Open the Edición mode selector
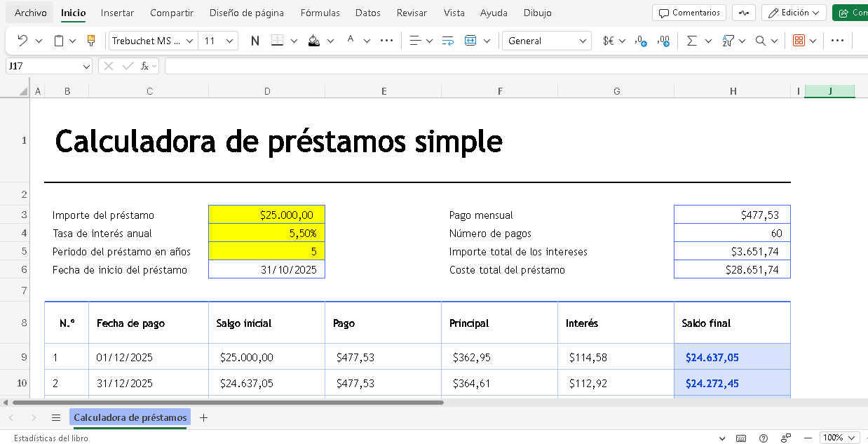 click(794, 13)
